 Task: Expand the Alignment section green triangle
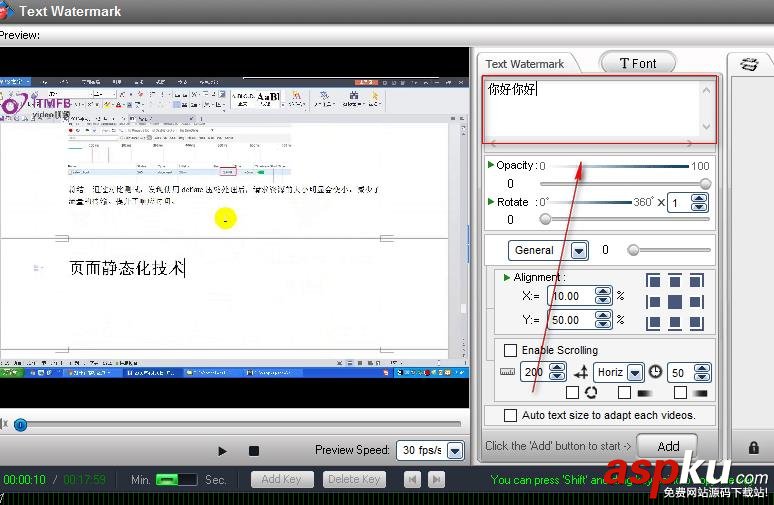(x=506, y=277)
